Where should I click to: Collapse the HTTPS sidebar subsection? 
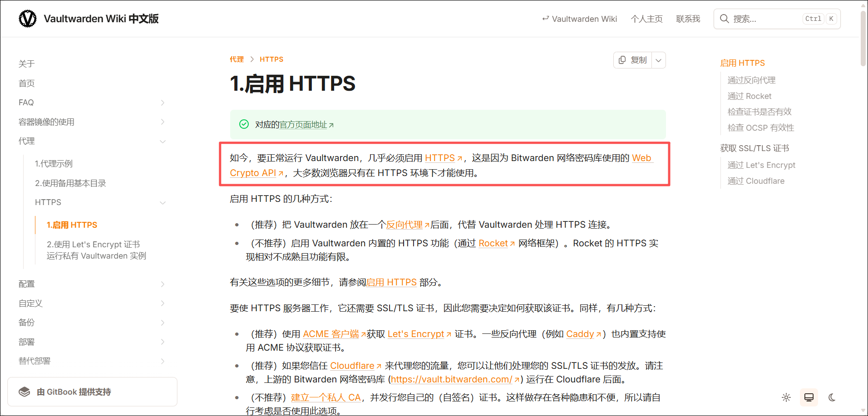tap(163, 203)
